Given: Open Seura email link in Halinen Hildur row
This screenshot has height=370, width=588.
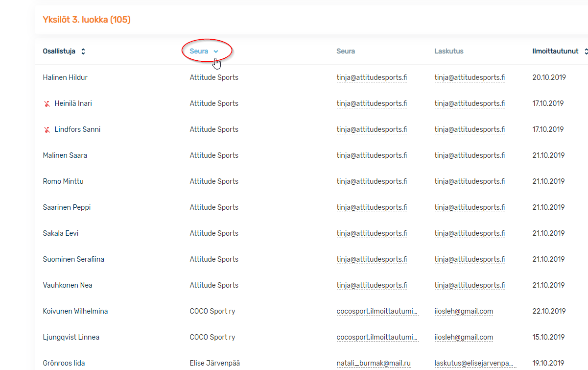Looking at the screenshot, I should [372, 77].
